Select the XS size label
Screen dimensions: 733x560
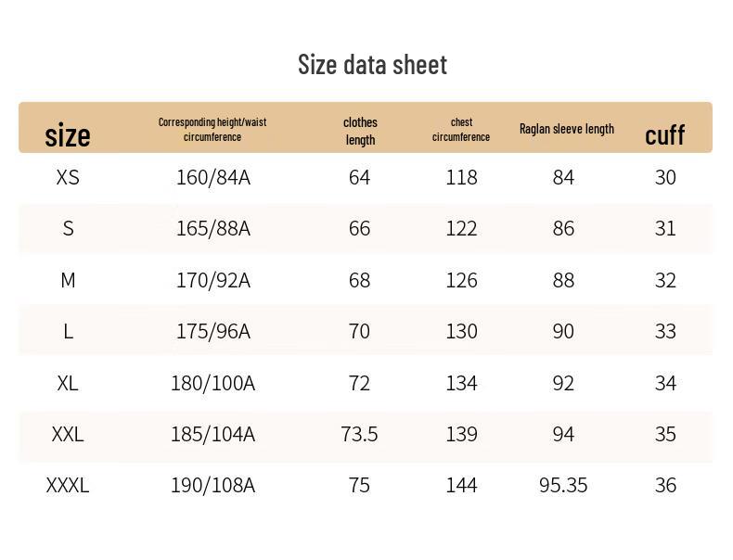coord(68,177)
